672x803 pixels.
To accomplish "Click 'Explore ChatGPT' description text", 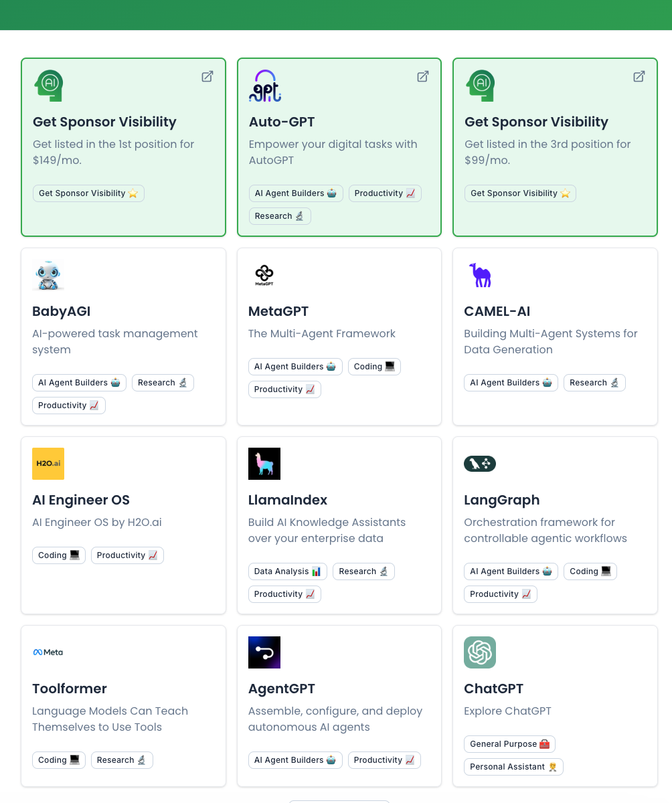I will pyautogui.click(x=507, y=711).
